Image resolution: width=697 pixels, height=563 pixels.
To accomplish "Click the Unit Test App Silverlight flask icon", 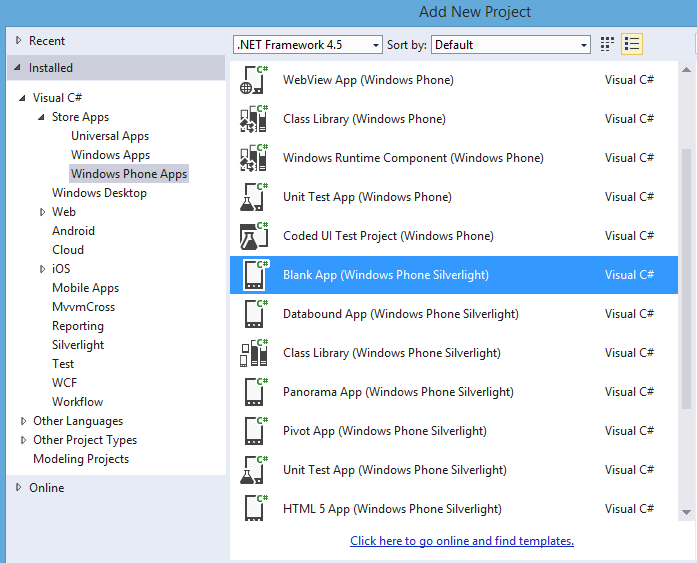I will 254,470.
